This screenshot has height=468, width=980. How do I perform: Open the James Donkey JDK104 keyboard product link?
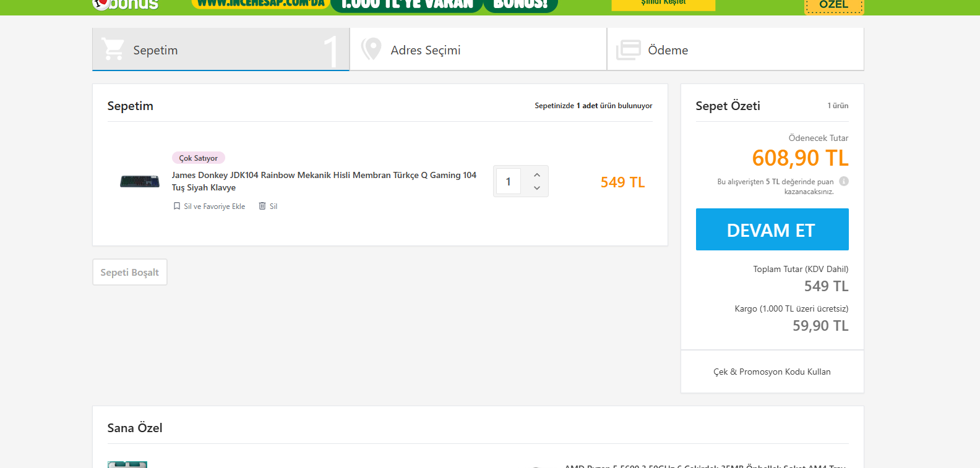coord(324,181)
